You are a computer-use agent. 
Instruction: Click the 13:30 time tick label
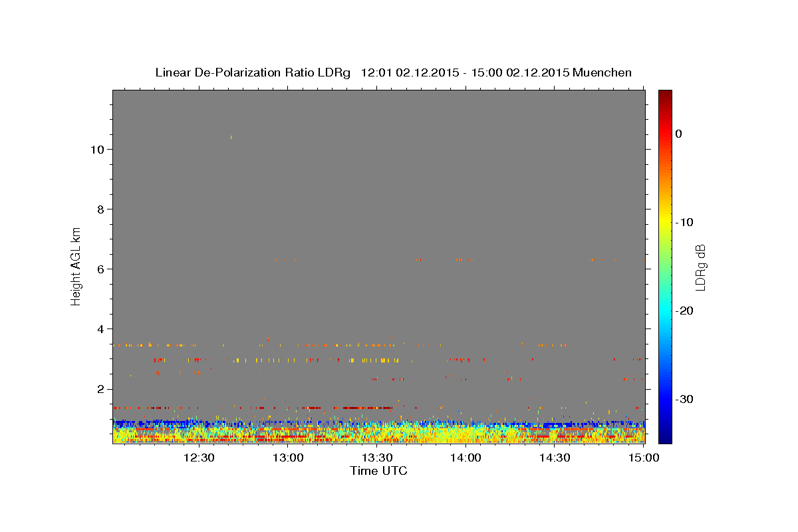pyautogui.click(x=376, y=458)
